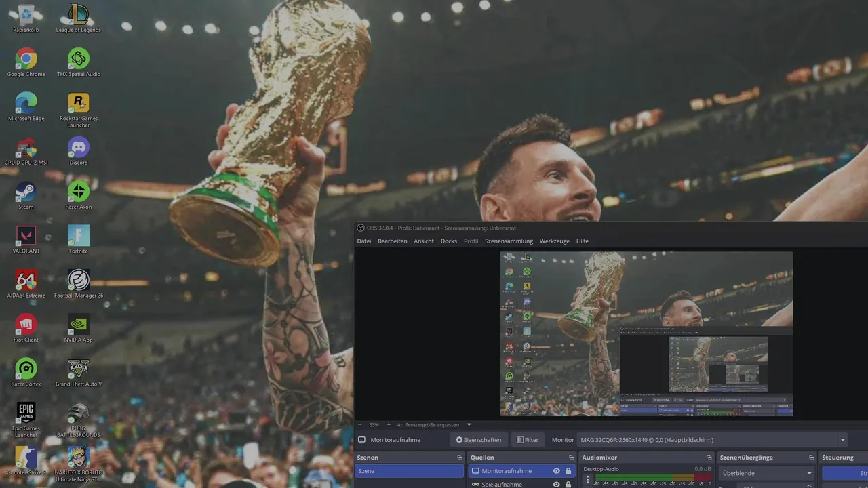The width and height of the screenshot is (868, 488).
Task: Click the Desktop-Audio level meter
Action: (653, 478)
